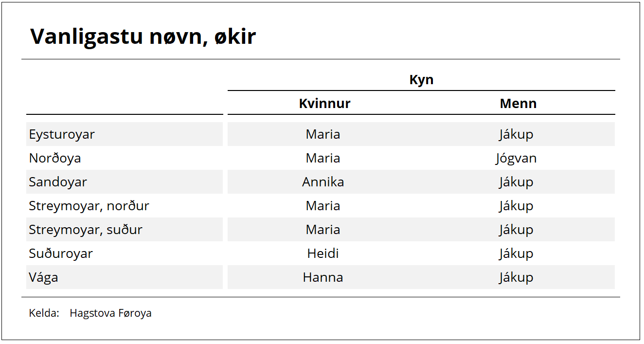Select the Vága row label
The height and width of the screenshot is (344, 644).
click(43, 277)
